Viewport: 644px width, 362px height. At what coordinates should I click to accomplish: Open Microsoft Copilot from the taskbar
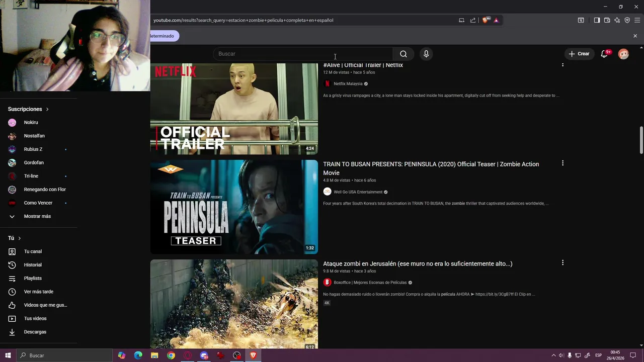[122, 355]
